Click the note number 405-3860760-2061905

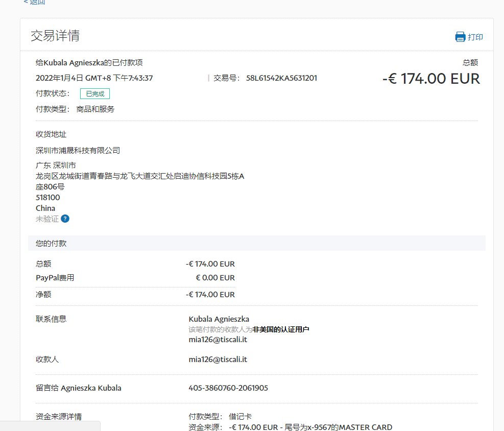click(x=228, y=388)
